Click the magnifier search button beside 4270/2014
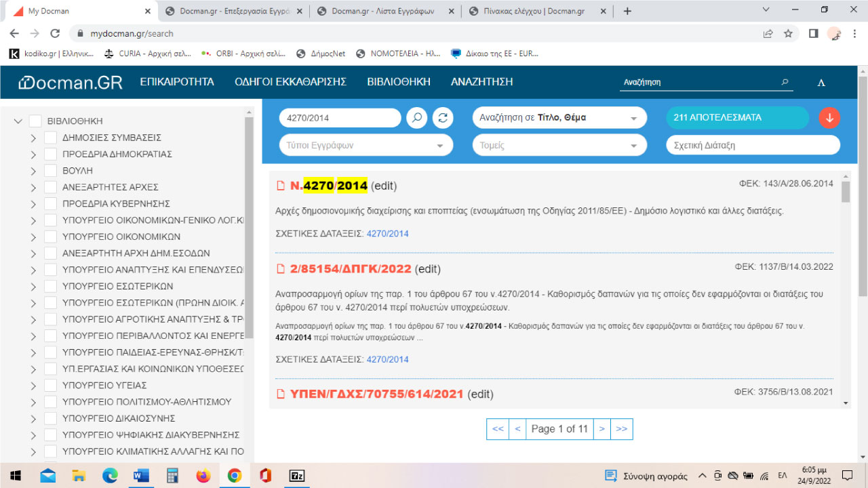868x488 pixels. tap(416, 118)
